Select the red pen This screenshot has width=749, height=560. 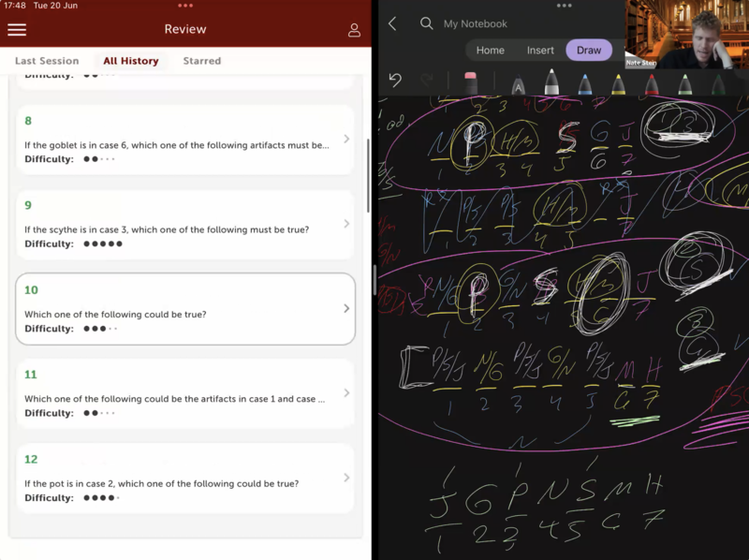[x=652, y=84]
